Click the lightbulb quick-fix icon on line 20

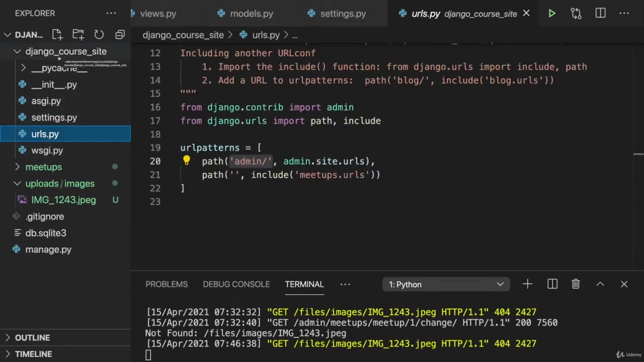(x=186, y=161)
